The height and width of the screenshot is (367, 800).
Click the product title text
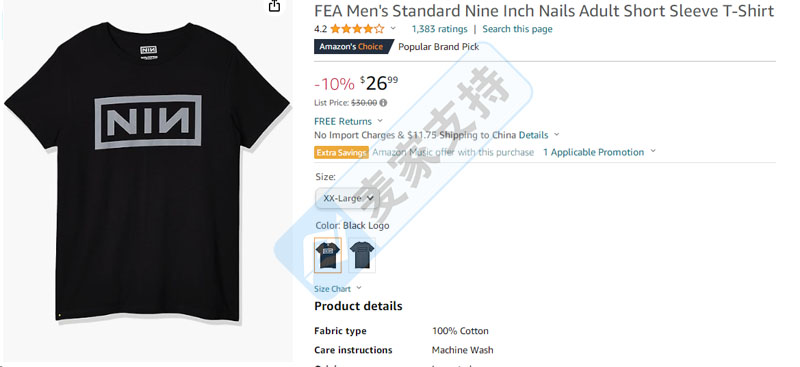(544, 10)
